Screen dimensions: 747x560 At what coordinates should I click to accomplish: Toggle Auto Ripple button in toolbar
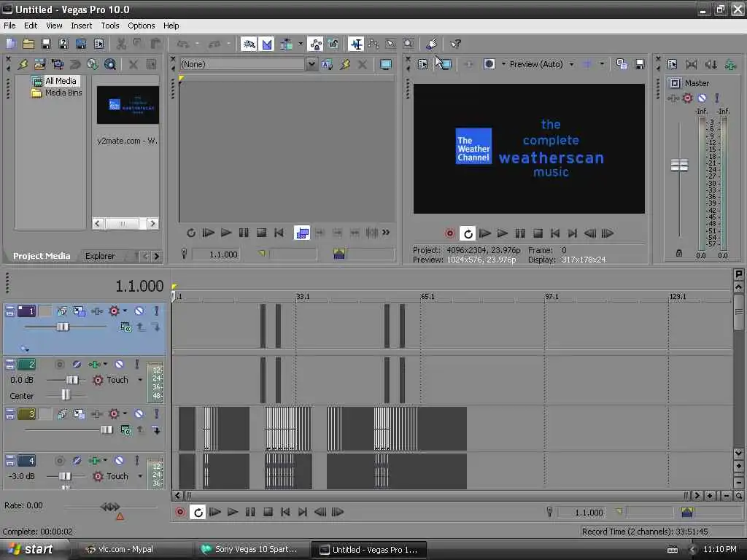[x=286, y=44]
